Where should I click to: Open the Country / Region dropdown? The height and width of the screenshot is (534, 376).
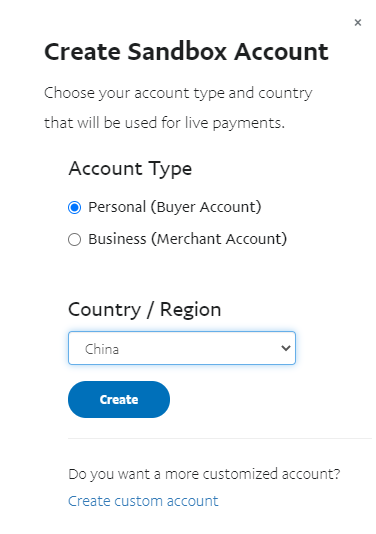click(182, 348)
